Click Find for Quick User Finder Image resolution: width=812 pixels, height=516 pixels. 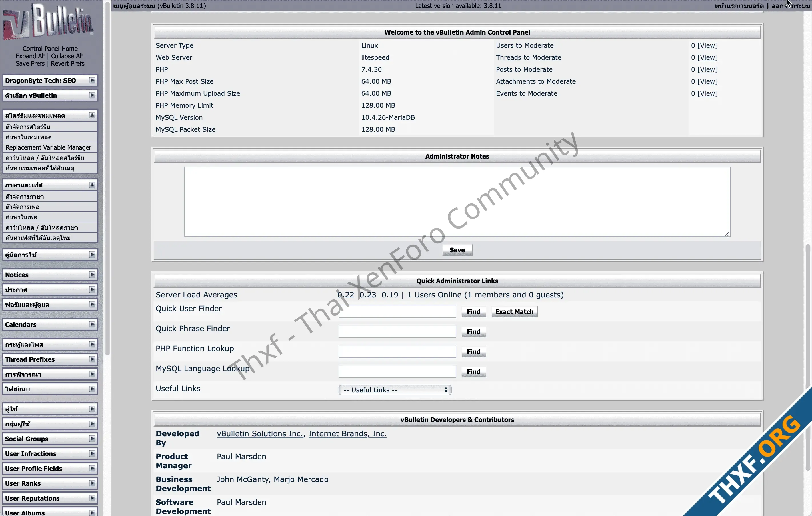473,312
